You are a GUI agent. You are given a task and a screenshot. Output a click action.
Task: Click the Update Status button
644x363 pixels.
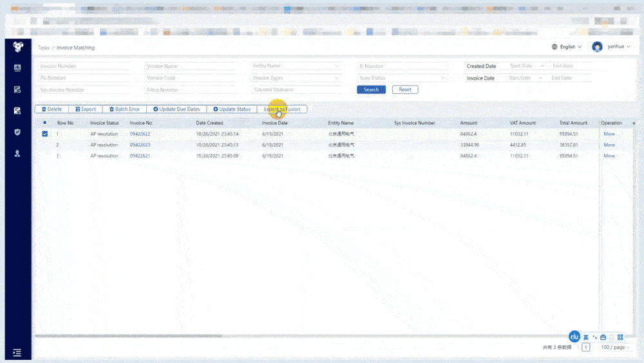tap(232, 109)
